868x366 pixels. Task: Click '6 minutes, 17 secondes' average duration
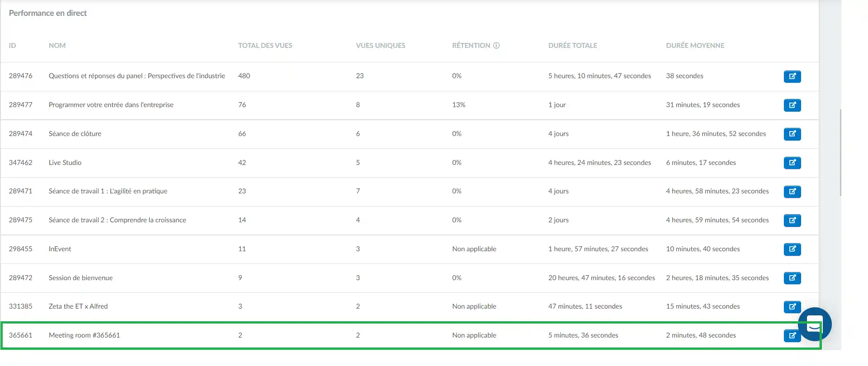[x=701, y=163]
